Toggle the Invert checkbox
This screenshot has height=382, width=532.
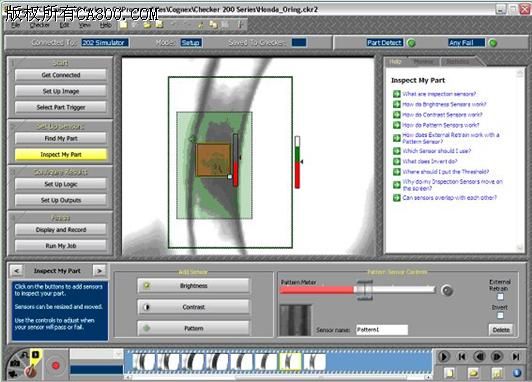pyautogui.click(x=500, y=316)
